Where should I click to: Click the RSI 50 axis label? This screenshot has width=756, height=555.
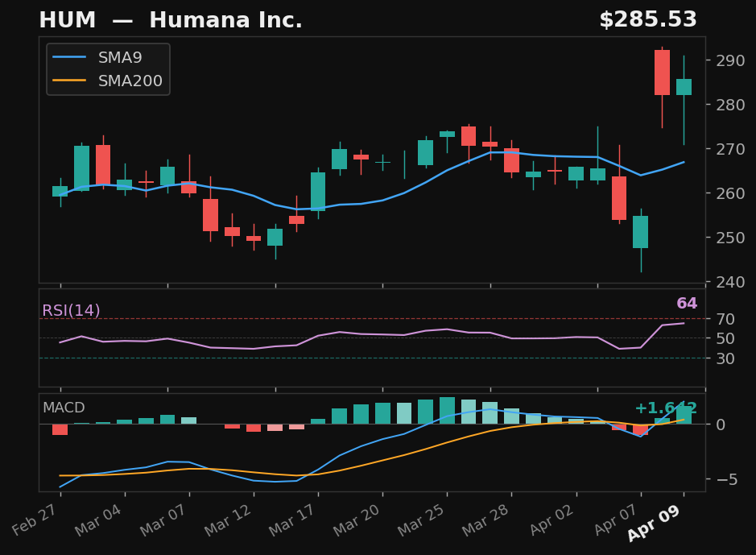coord(725,338)
